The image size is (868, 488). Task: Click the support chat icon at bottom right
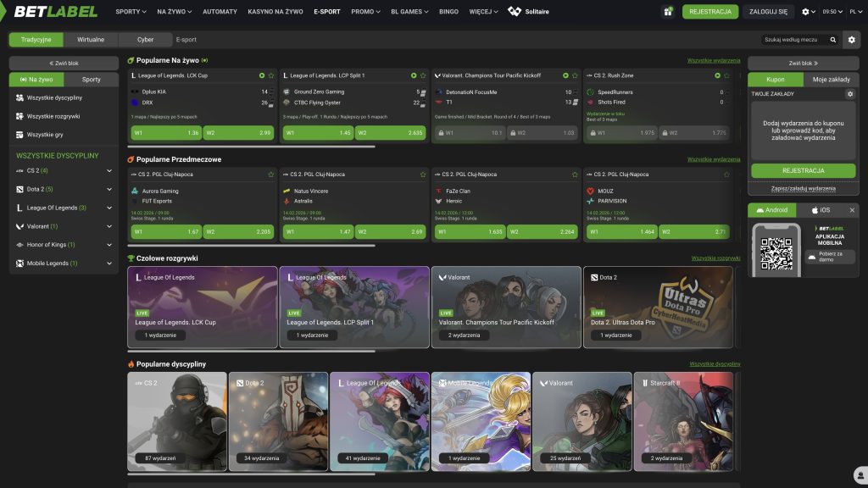[860, 474]
